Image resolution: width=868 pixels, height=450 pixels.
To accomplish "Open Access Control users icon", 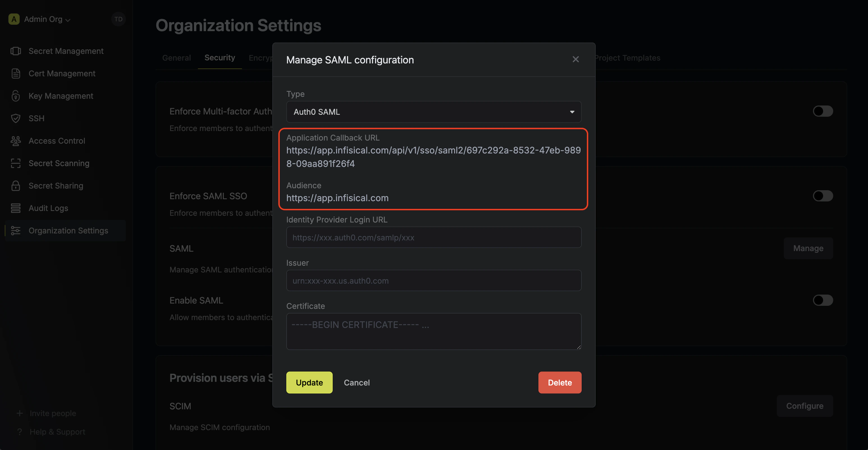I will [15, 141].
